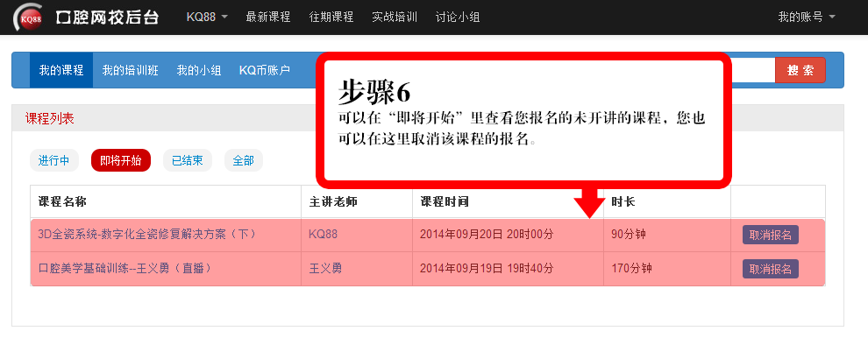Switch to the 我的培训班 tab
Image resolution: width=868 pixels, height=338 pixels.
(130, 70)
